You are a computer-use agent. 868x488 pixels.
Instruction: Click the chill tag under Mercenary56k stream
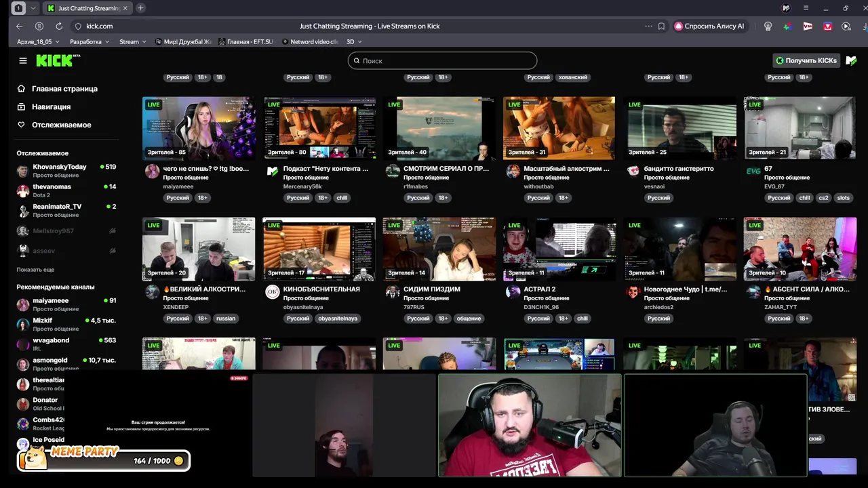coord(342,198)
